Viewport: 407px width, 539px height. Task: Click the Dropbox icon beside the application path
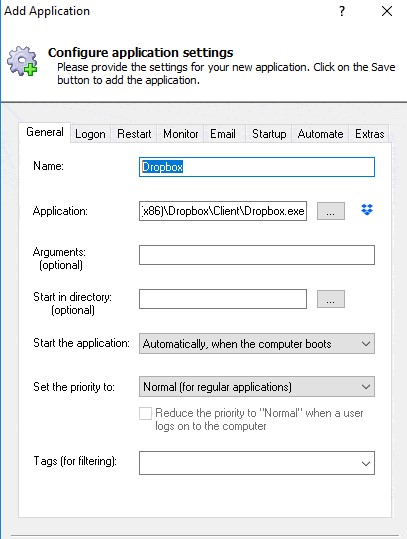[367, 209]
